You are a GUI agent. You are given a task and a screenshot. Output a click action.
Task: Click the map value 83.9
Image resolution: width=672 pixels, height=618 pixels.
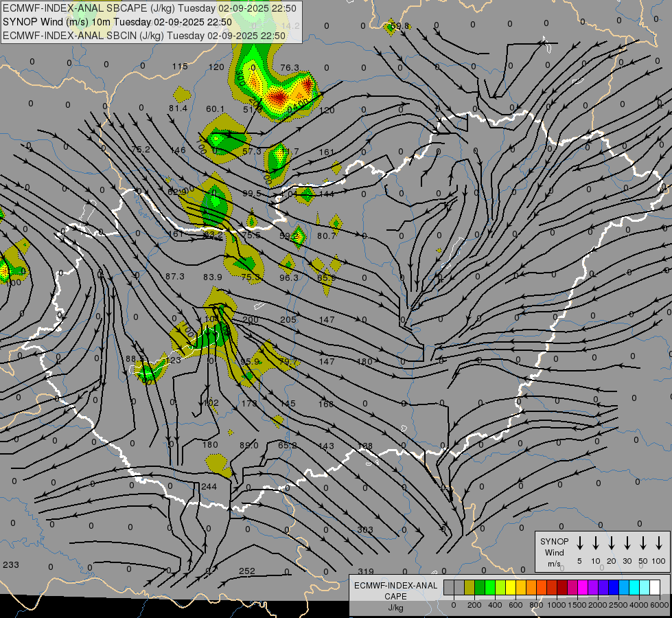(x=213, y=277)
